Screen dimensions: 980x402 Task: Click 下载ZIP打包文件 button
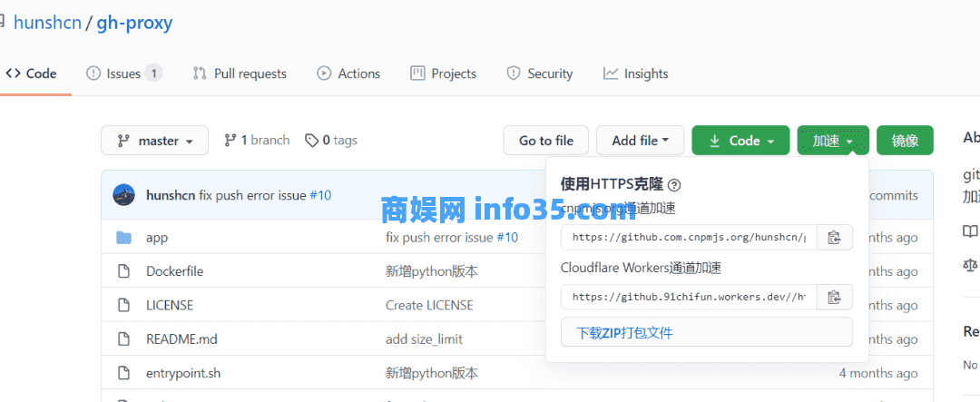click(706, 332)
